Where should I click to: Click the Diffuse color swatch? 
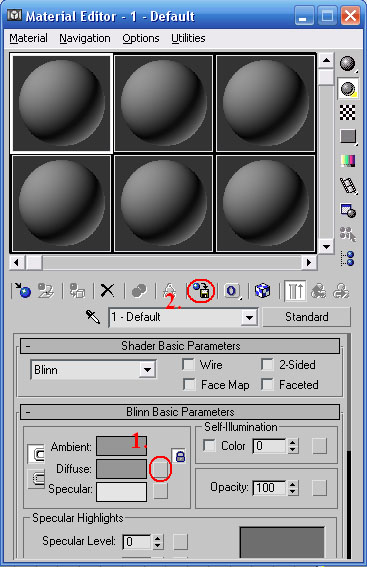(x=121, y=469)
